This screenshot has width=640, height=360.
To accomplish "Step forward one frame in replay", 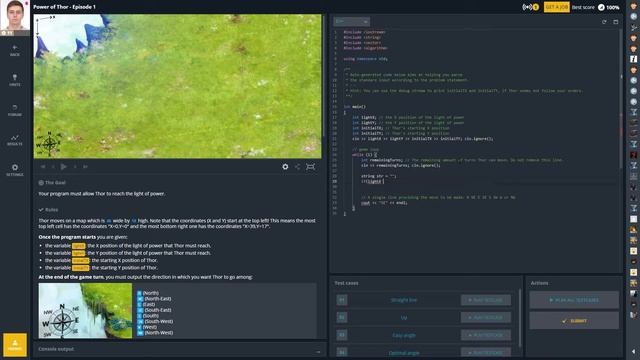I will [75, 167].
